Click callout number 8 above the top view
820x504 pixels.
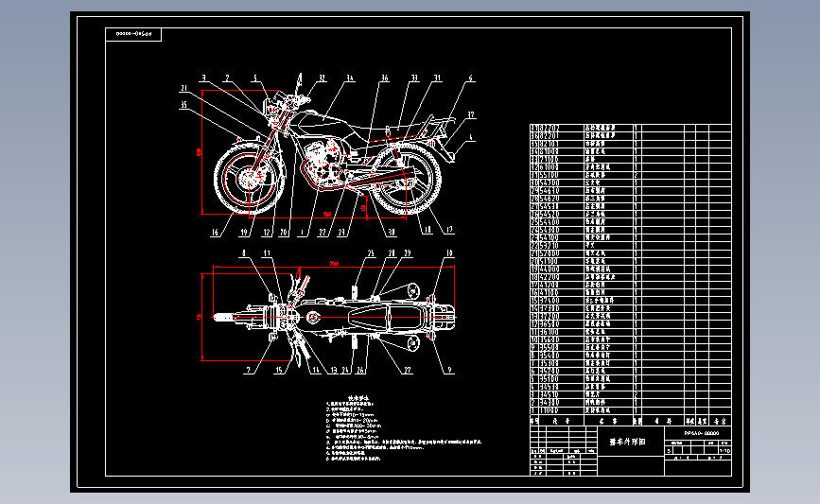(x=243, y=253)
